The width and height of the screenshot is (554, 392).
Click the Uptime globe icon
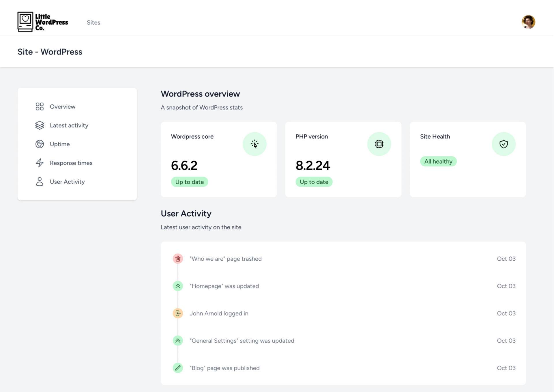(40, 144)
